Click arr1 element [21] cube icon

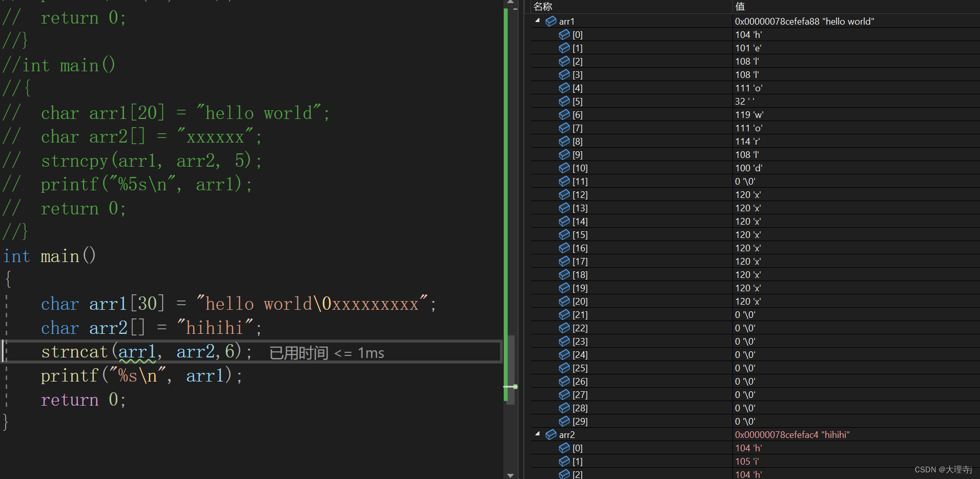pyautogui.click(x=564, y=314)
